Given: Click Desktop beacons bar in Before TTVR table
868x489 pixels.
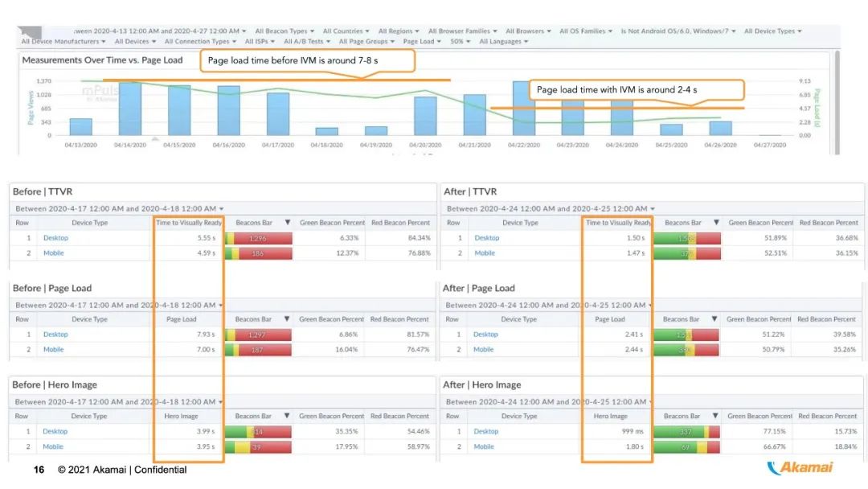Looking at the screenshot, I should point(258,238).
